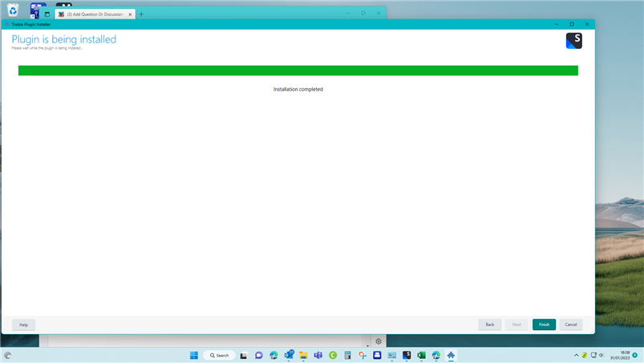Show hidden system tray icons

(x=577, y=355)
